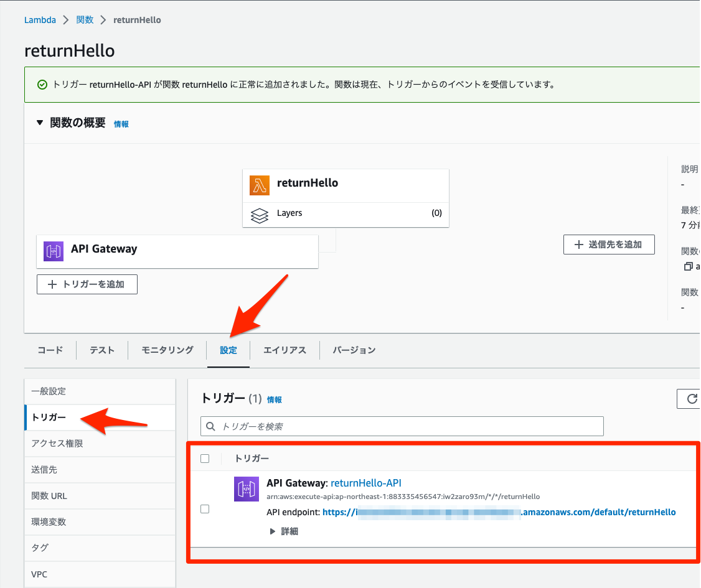Click the Lambda function icon for returnHello

[259, 183]
